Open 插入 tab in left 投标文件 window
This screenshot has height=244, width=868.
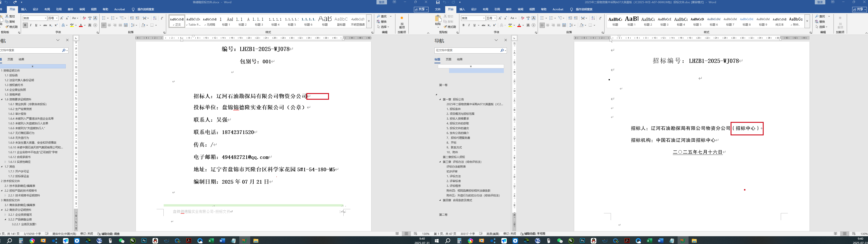(x=24, y=9)
